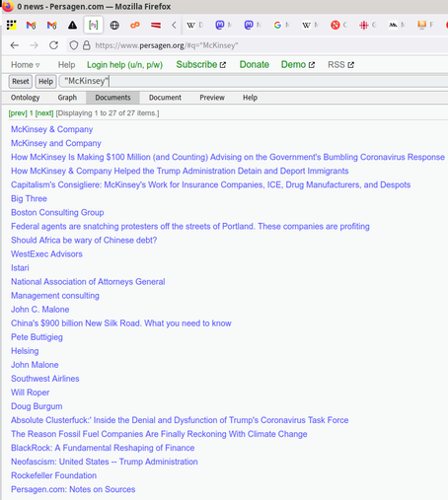Open "BlackRock: A Fundamental Reshaping of Finance"
Image resolution: width=448 pixels, height=500 pixels.
103,448
